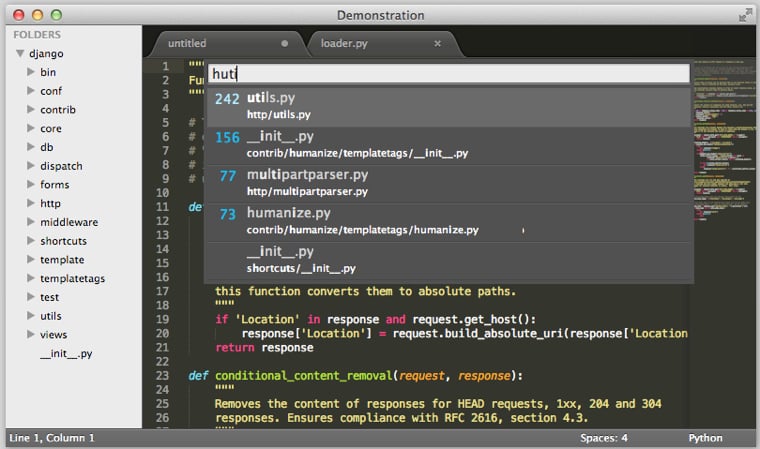Image resolution: width=760 pixels, height=449 pixels.
Task: Expand the http folder arrow
Action: point(31,204)
